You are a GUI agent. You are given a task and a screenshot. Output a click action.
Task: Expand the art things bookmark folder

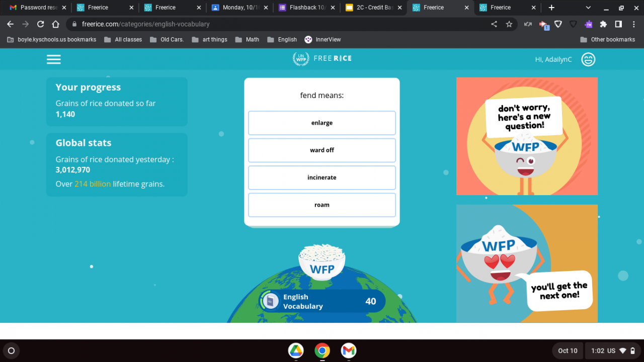point(210,39)
